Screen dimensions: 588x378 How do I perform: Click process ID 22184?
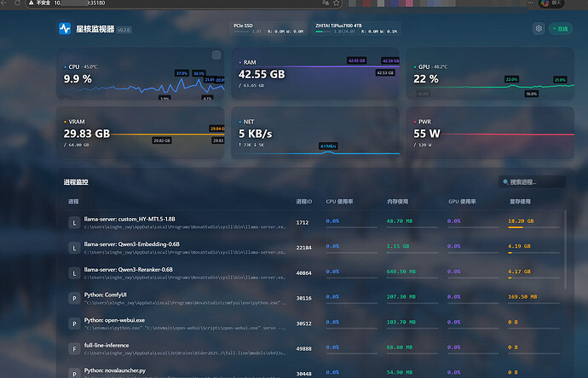(303, 248)
